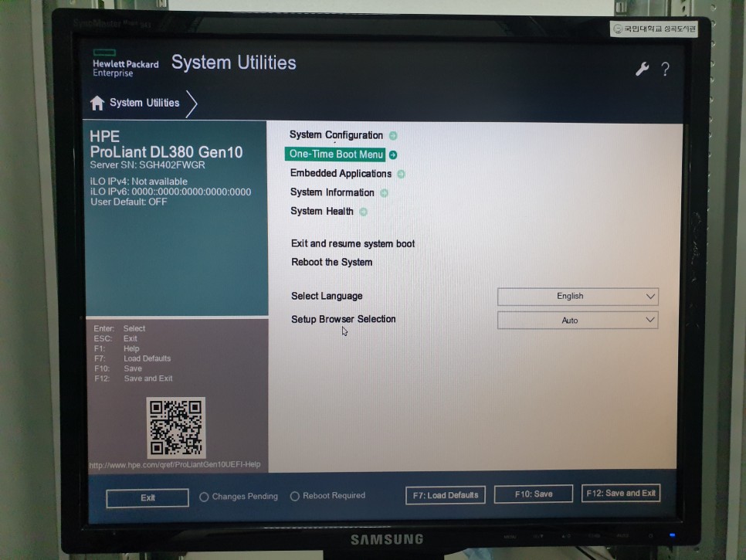Open the Select Language dropdown showing English

[578, 297]
